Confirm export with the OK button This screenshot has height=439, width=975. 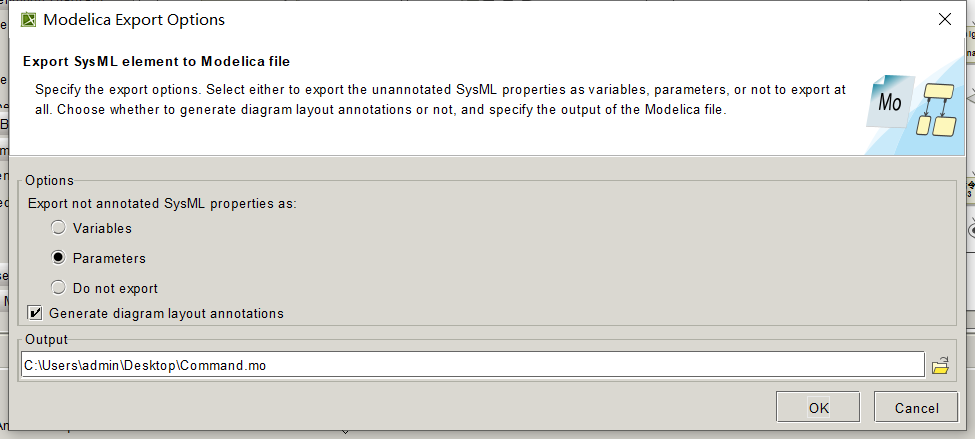(x=818, y=407)
